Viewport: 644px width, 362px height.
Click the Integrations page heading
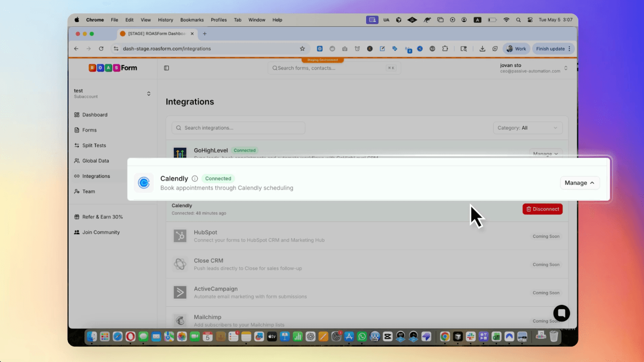click(x=190, y=102)
